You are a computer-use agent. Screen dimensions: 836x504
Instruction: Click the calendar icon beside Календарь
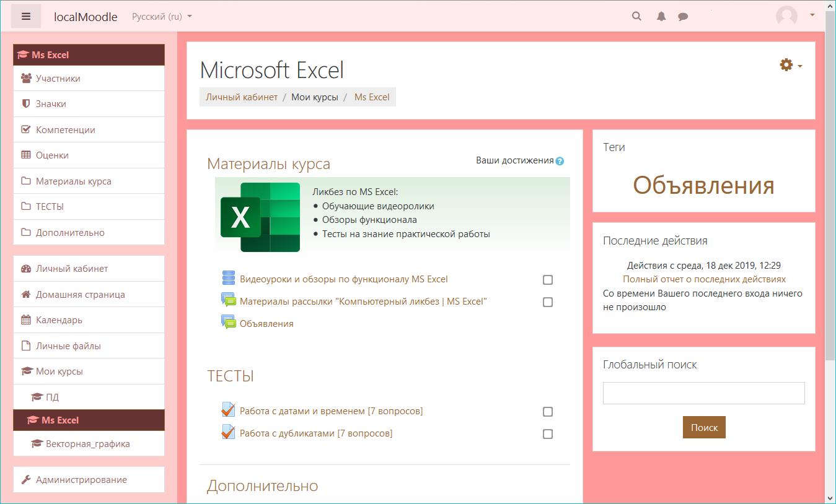pos(26,320)
